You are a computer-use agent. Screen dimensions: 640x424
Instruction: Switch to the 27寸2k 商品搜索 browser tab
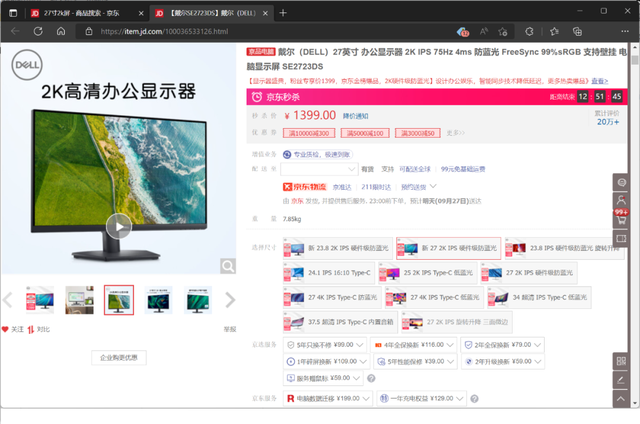point(87,13)
